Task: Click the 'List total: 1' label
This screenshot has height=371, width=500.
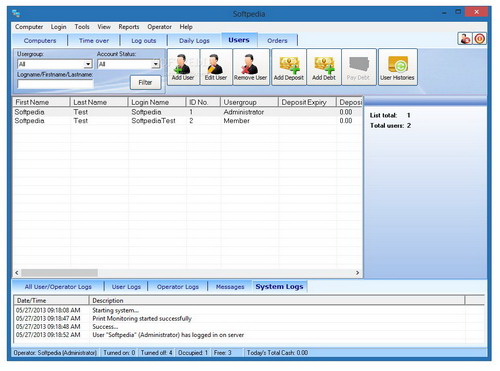Action: (x=390, y=115)
